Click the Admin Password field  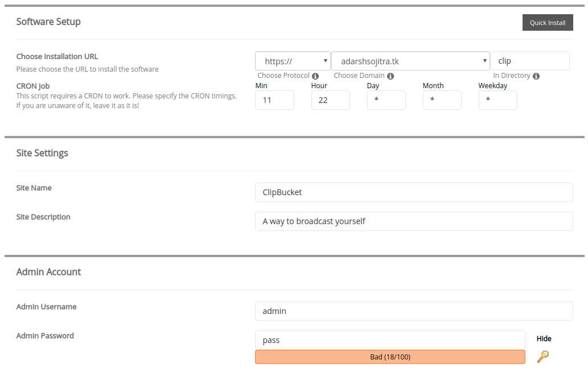pyautogui.click(x=390, y=340)
